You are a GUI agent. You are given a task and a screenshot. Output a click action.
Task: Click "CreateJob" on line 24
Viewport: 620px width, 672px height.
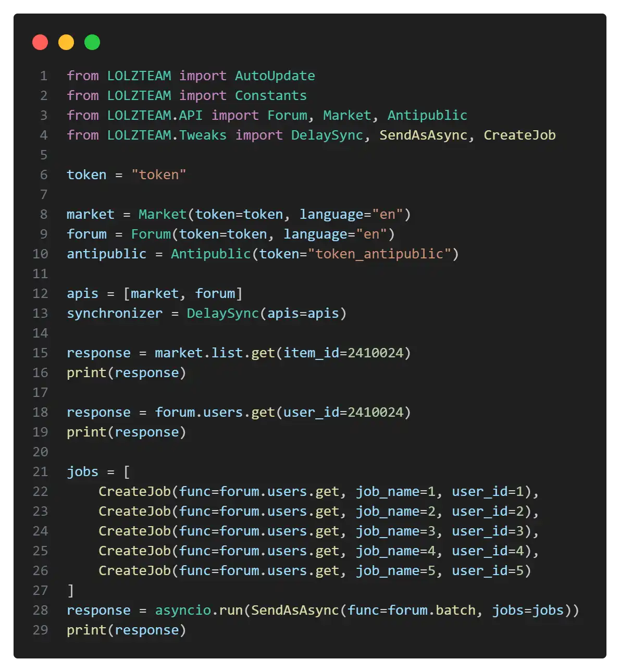pos(134,531)
